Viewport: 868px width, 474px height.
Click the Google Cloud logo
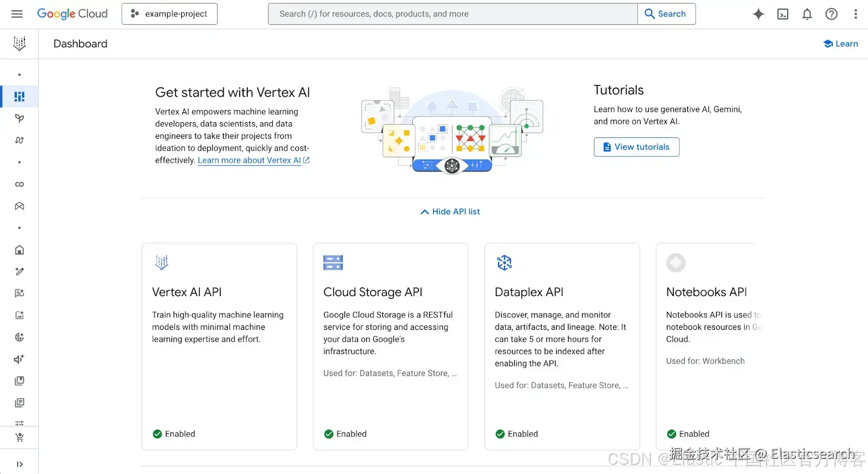click(x=72, y=14)
